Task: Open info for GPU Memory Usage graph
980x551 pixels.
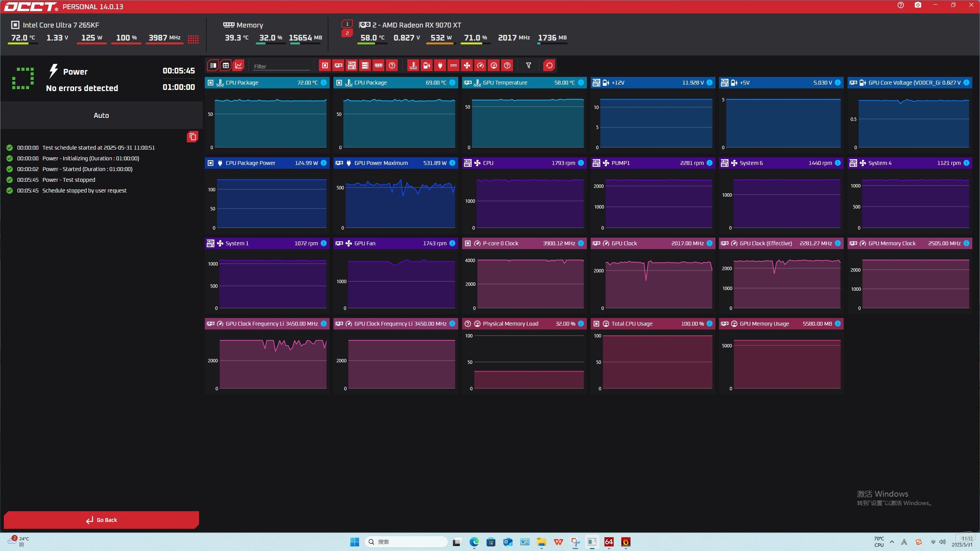Action: tap(838, 324)
